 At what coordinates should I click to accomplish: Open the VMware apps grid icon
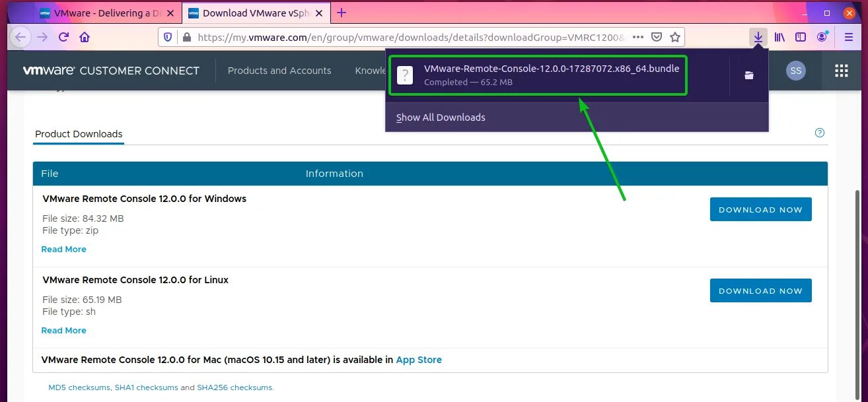tap(841, 71)
